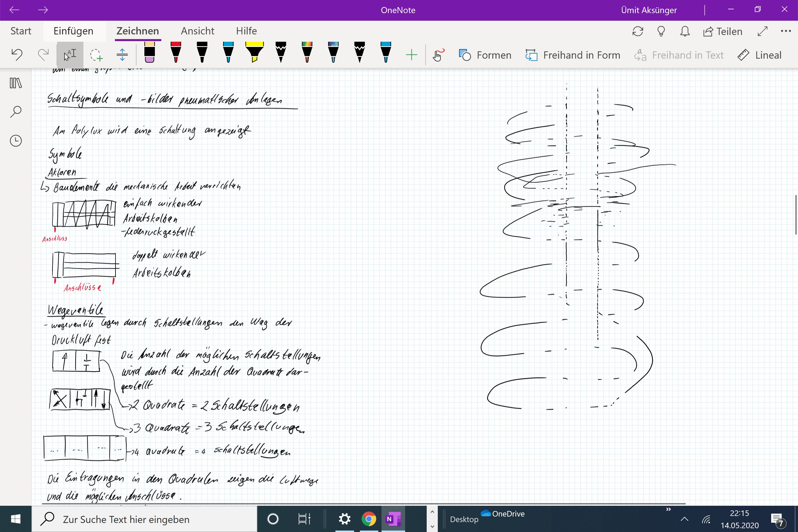Open the Ansicht tab
This screenshot has width=798, height=532.
(197, 31)
